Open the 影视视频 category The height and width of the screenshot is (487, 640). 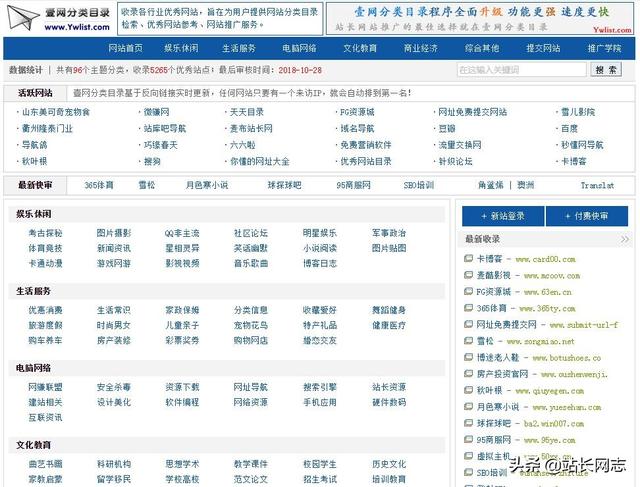coord(182,263)
